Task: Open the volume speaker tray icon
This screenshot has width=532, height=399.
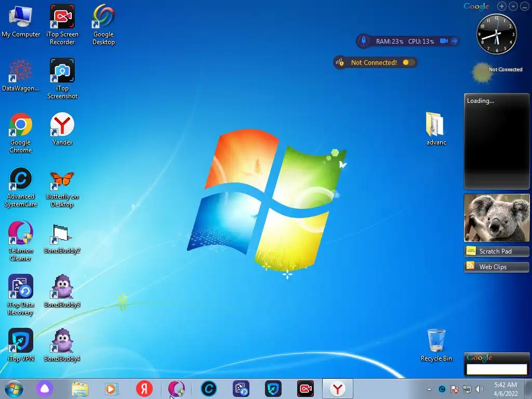Action: coord(480,389)
